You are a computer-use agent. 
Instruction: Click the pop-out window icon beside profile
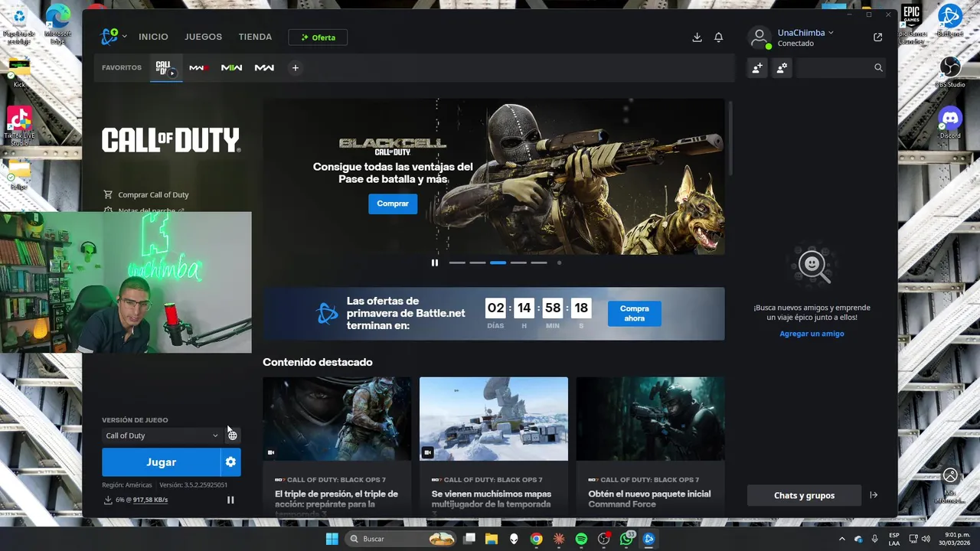[877, 37]
